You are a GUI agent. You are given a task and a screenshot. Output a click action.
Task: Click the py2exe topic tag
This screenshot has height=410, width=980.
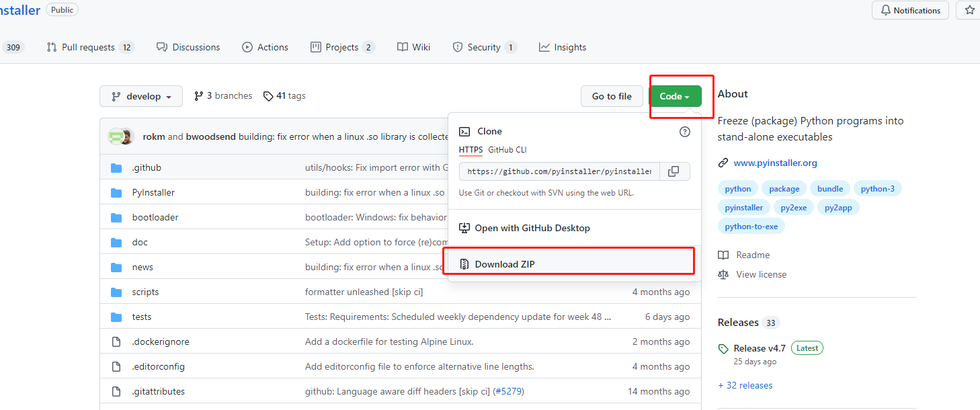pyautogui.click(x=794, y=208)
